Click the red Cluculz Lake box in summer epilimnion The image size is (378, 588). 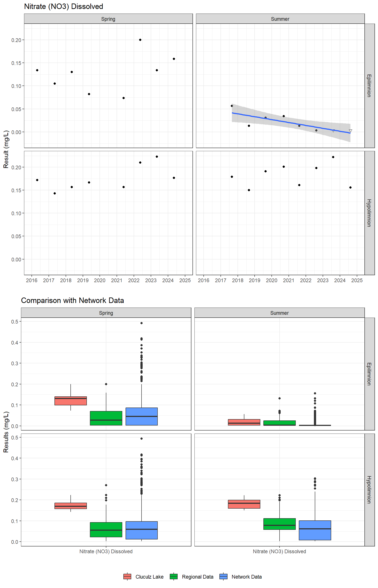pos(244,422)
